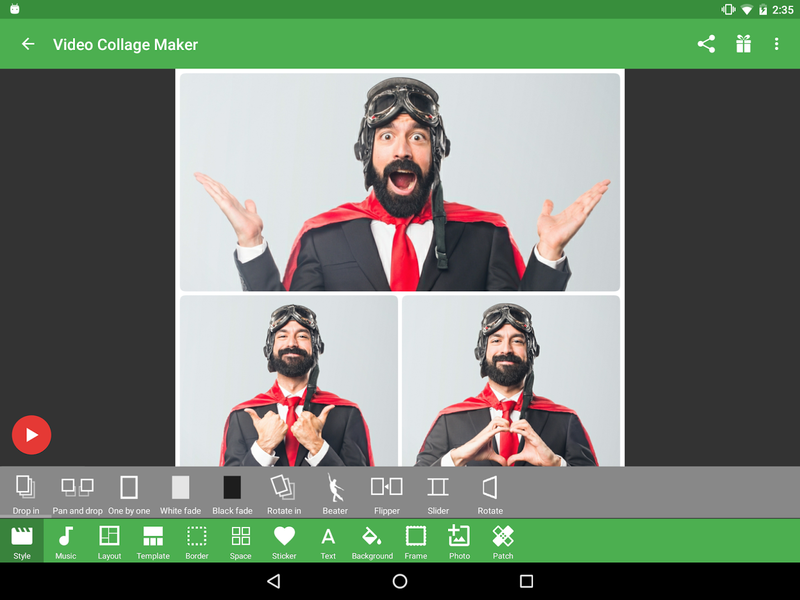The width and height of the screenshot is (800, 600).
Task: Add Text to the collage
Action: 328,541
